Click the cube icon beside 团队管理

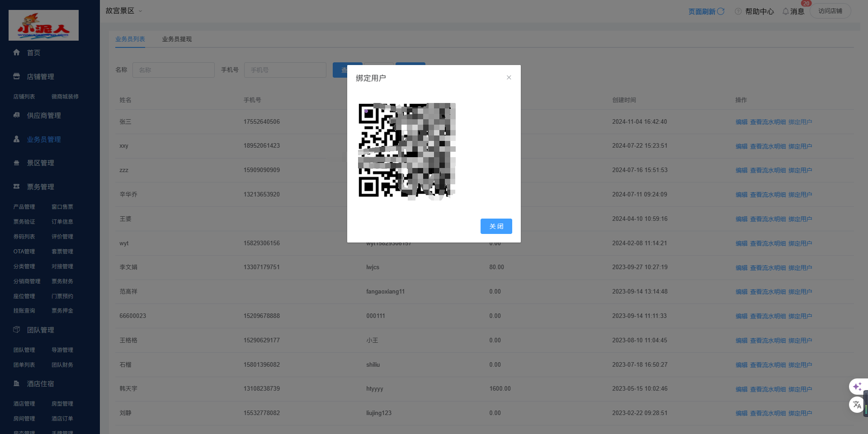pyautogui.click(x=17, y=330)
